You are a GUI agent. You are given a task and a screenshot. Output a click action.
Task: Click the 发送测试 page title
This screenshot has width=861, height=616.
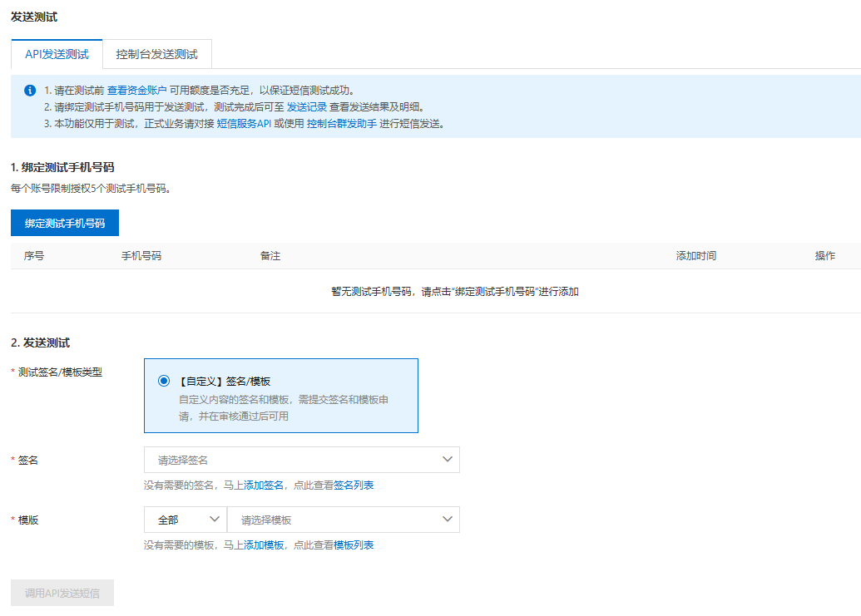(34, 17)
